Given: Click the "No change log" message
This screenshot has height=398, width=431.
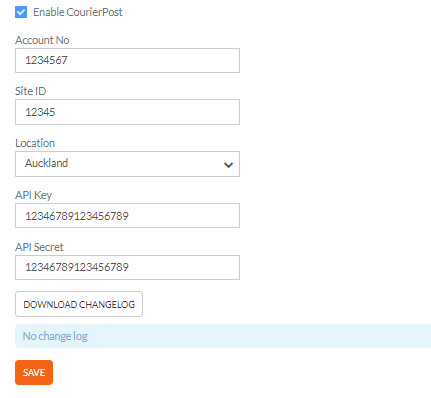Looking at the screenshot, I should tap(223, 336).
